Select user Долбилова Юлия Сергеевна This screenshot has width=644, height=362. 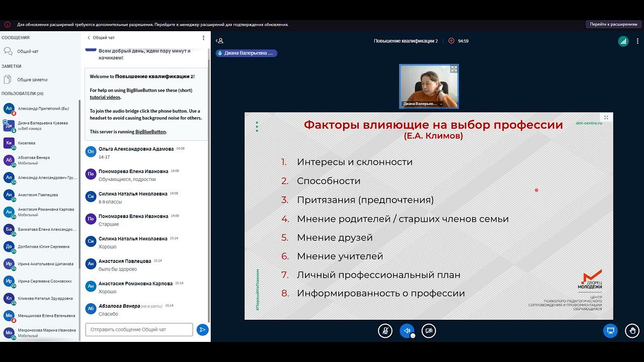(x=40, y=246)
